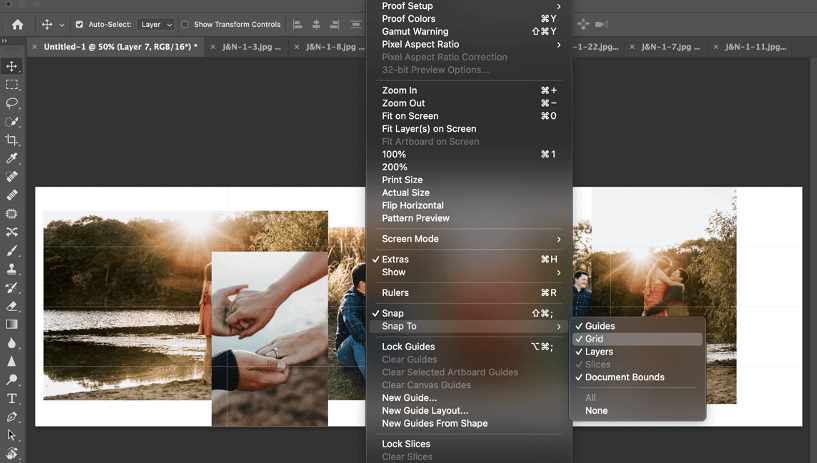Choose Pattern Preview
This screenshot has height=463, width=817.
pos(467,218)
